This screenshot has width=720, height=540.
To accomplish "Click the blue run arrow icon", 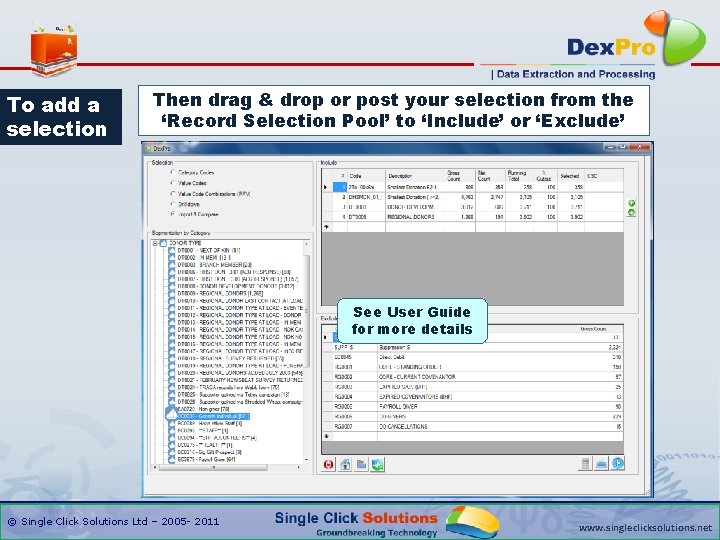I will pyautogui.click(x=618, y=464).
